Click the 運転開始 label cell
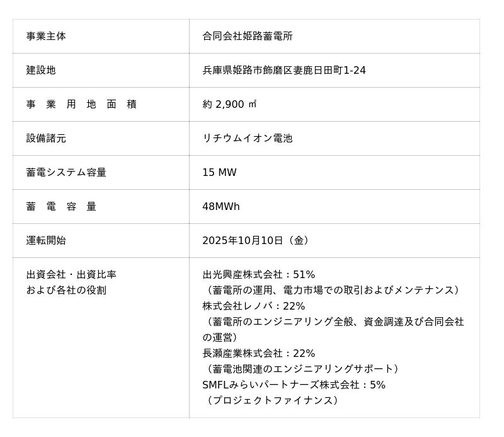This screenshot has height=437, width=504. pyautogui.click(x=46, y=241)
